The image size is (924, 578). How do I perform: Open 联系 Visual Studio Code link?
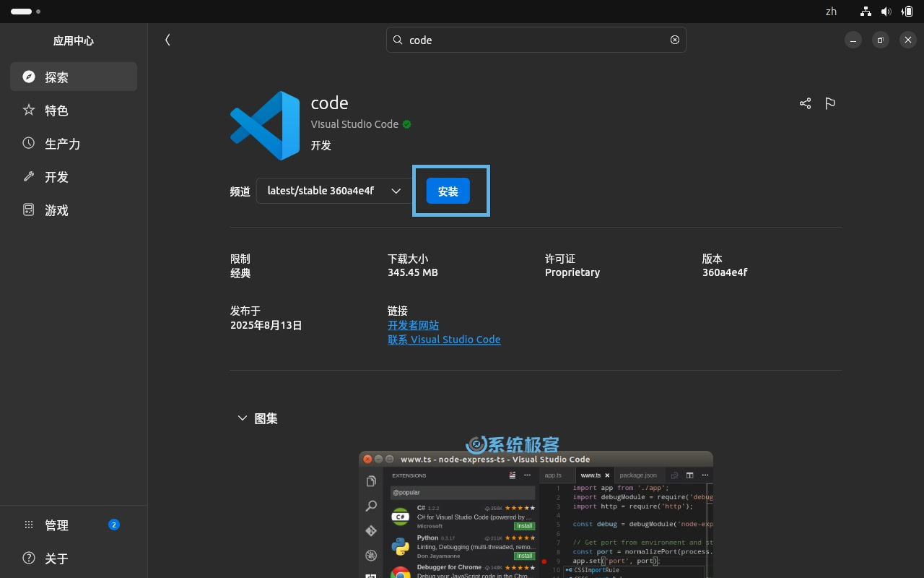(444, 339)
